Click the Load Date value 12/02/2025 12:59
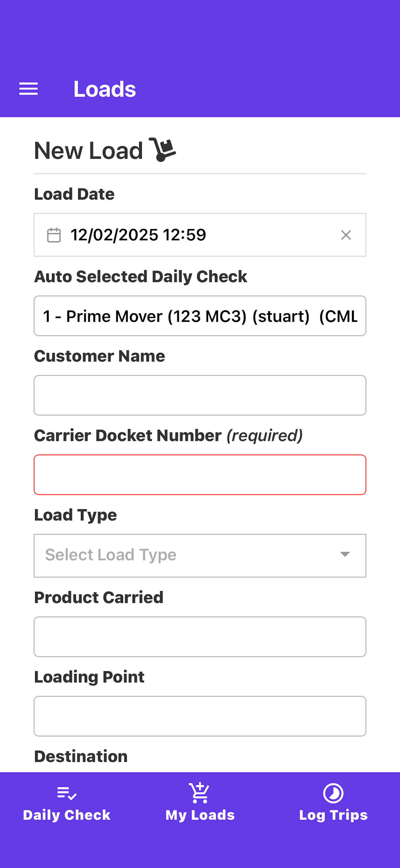Screen dimensions: 400x868 point(138,235)
